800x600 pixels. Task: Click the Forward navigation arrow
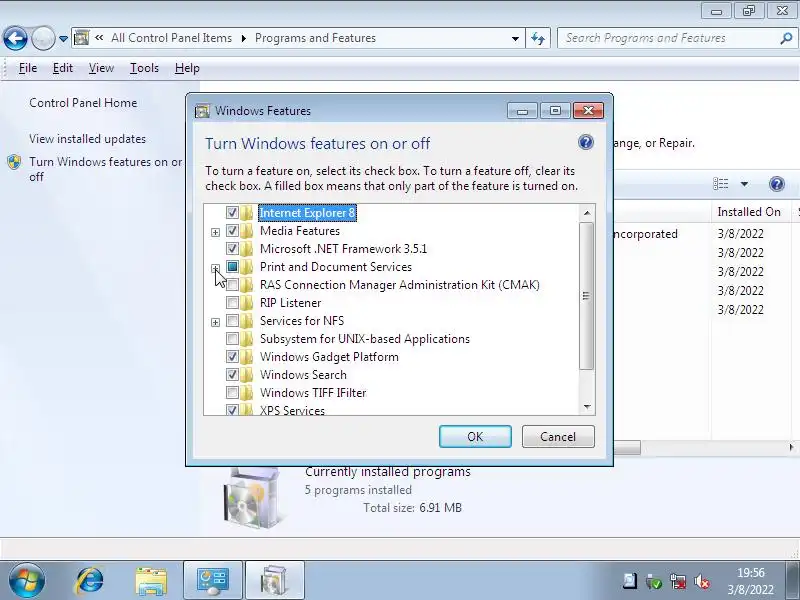43,38
